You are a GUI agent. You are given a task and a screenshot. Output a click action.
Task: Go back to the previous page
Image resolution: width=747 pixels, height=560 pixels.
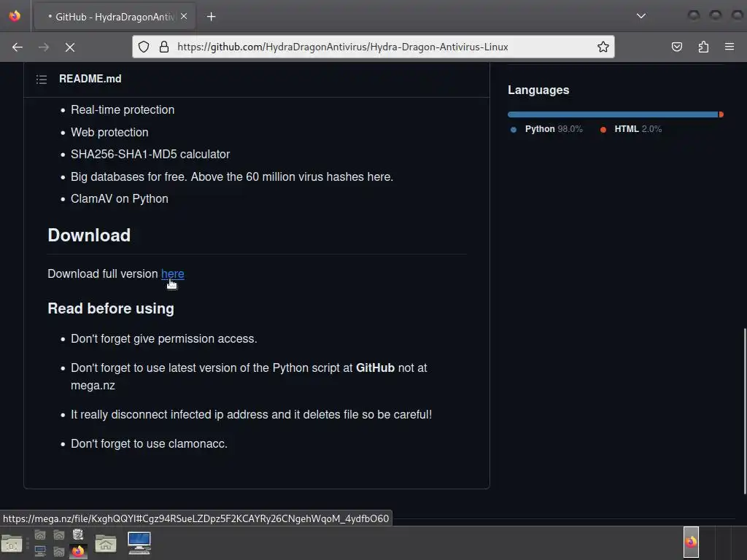click(18, 47)
